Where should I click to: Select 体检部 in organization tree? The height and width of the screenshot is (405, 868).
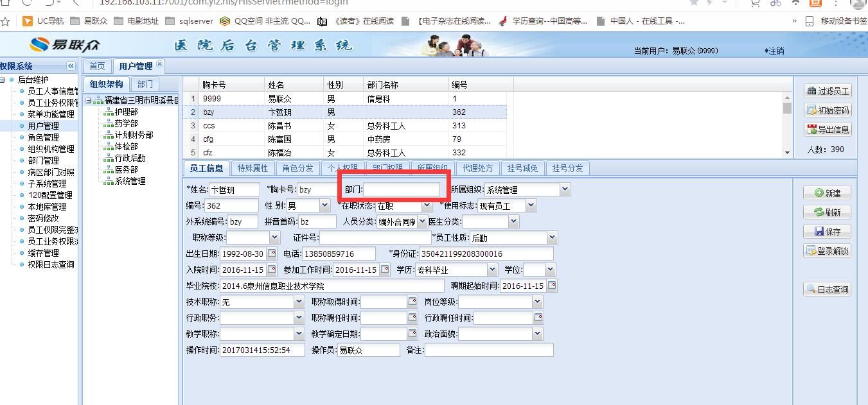pyautogui.click(x=126, y=146)
